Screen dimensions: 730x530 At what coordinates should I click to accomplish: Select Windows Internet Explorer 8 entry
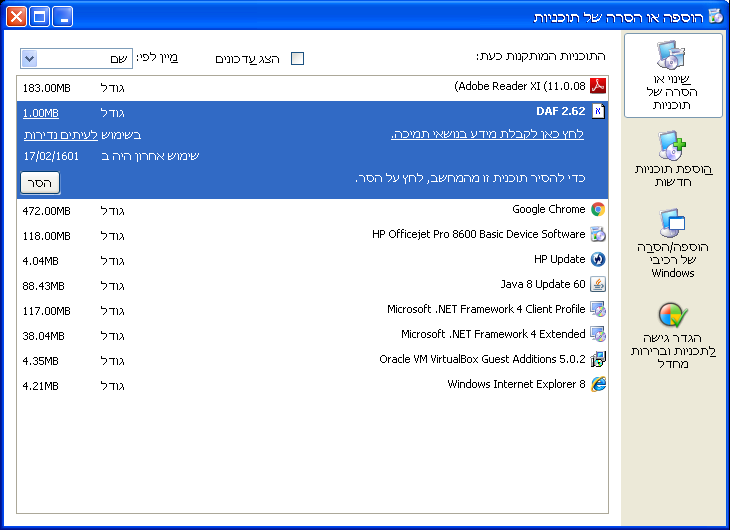(312, 386)
